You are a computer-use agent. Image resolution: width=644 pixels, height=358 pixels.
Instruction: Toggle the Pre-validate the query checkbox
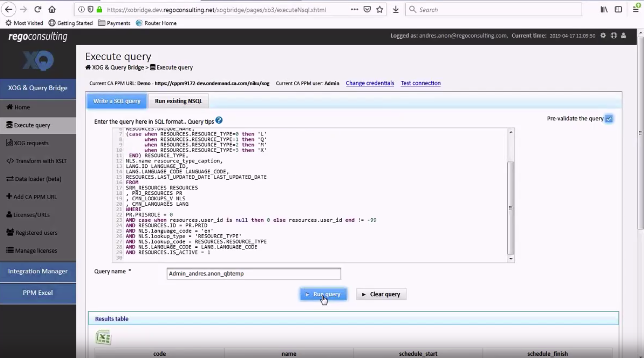click(x=609, y=118)
